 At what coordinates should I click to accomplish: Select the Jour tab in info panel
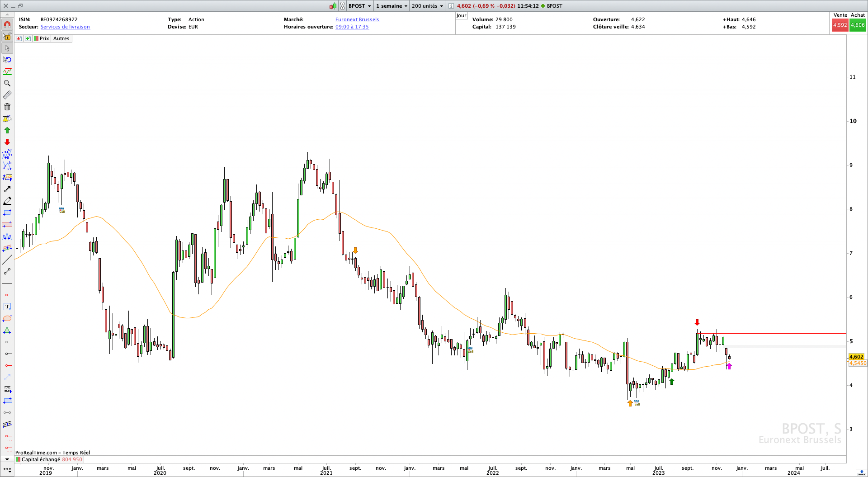pos(461,15)
